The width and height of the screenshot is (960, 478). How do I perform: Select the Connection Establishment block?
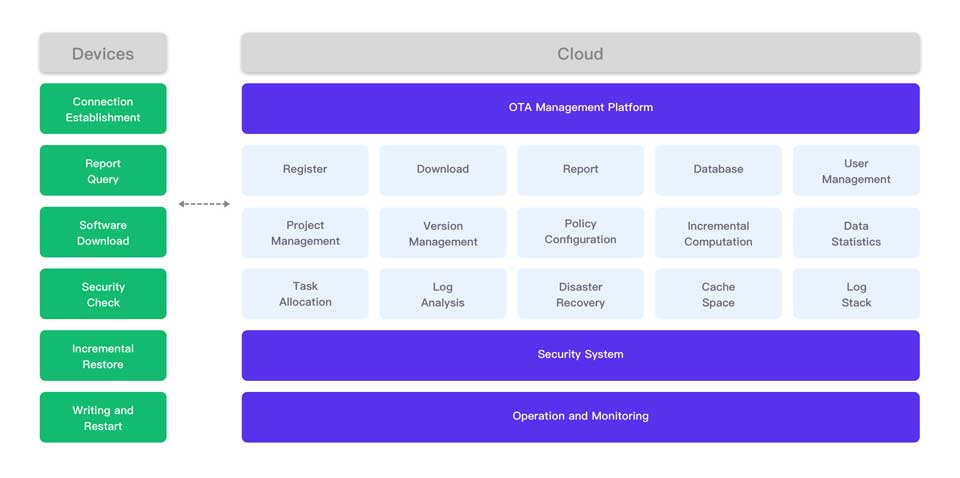[x=103, y=109]
